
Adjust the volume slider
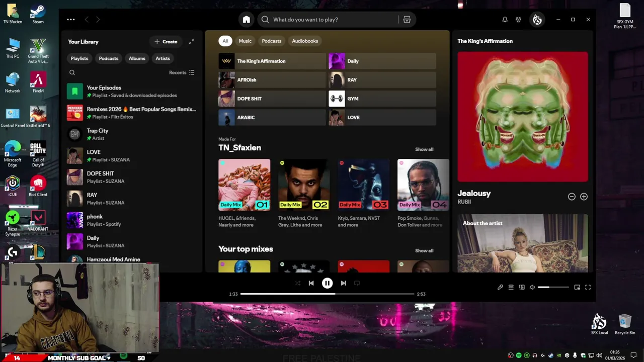pos(553,287)
